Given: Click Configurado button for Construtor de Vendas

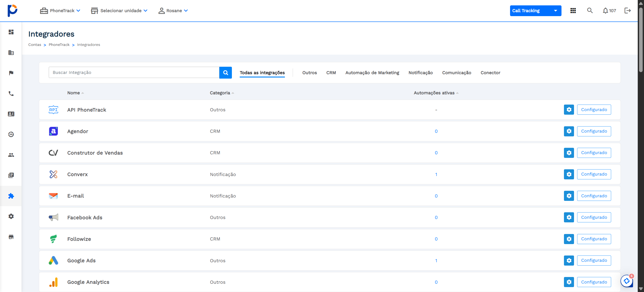Looking at the screenshot, I should [x=594, y=153].
